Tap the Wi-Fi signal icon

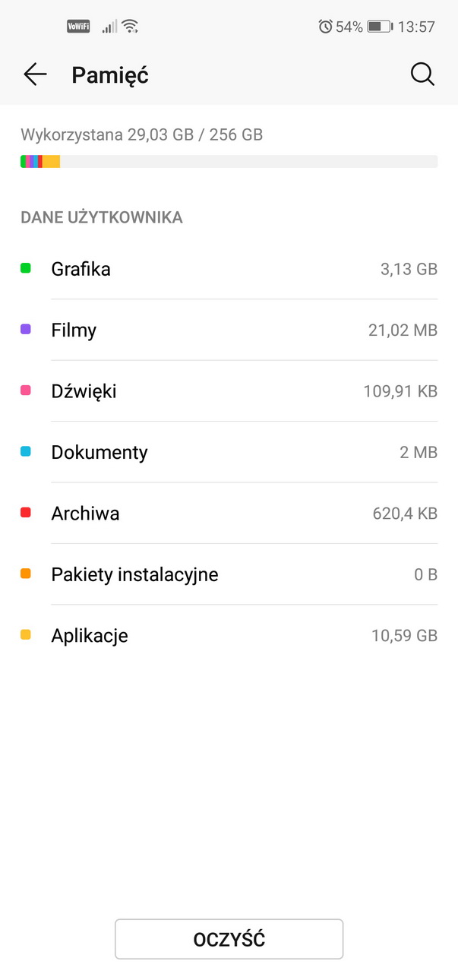(131, 27)
